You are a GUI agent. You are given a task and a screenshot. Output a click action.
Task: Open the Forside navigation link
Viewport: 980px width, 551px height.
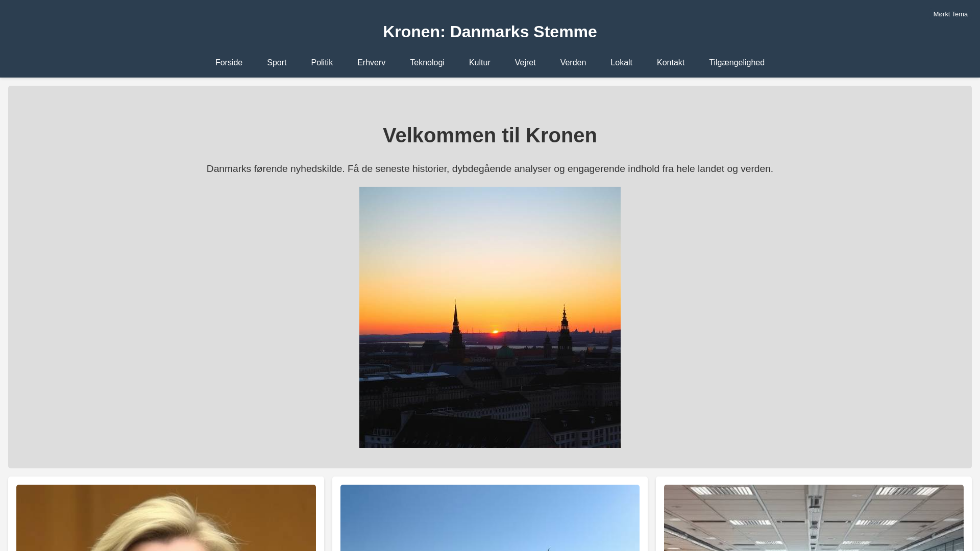point(229,63)
